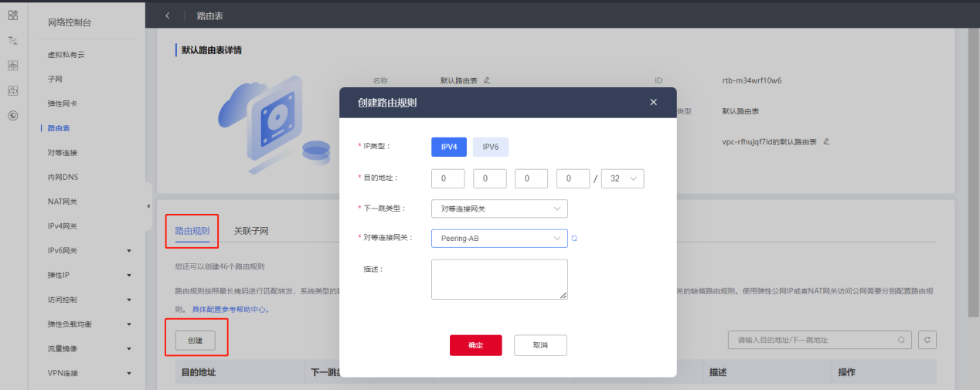980x390 pixels.
Task: Open the Peering-AB gateway dropdown
Action: tap(499, 239)
